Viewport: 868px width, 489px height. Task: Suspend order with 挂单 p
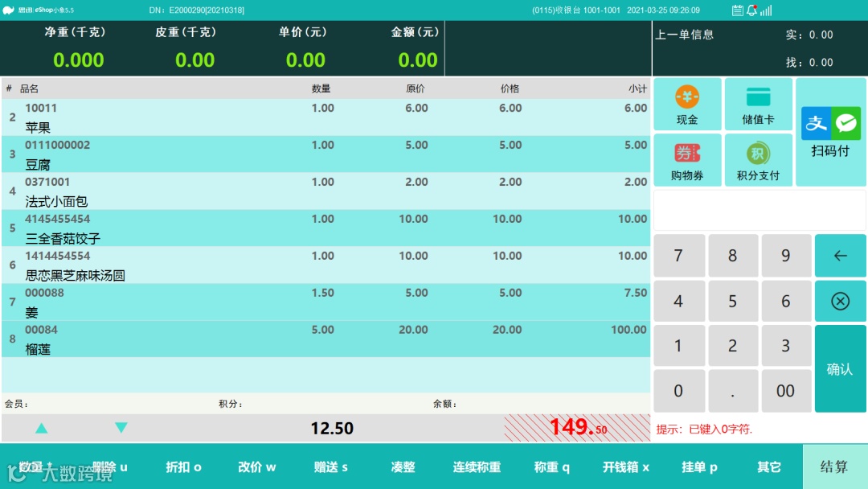pos(699,466)
